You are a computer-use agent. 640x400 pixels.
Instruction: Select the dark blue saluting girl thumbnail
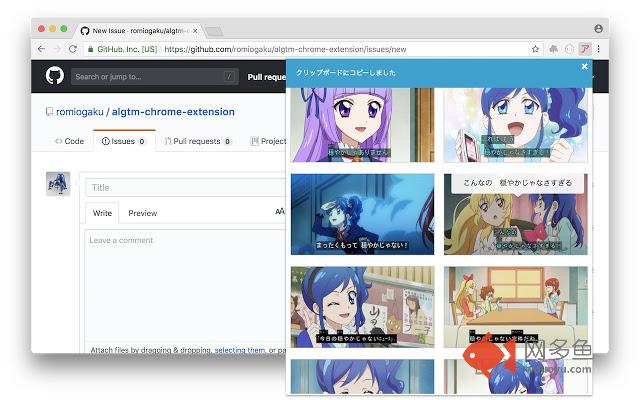(x=362, y=214)
